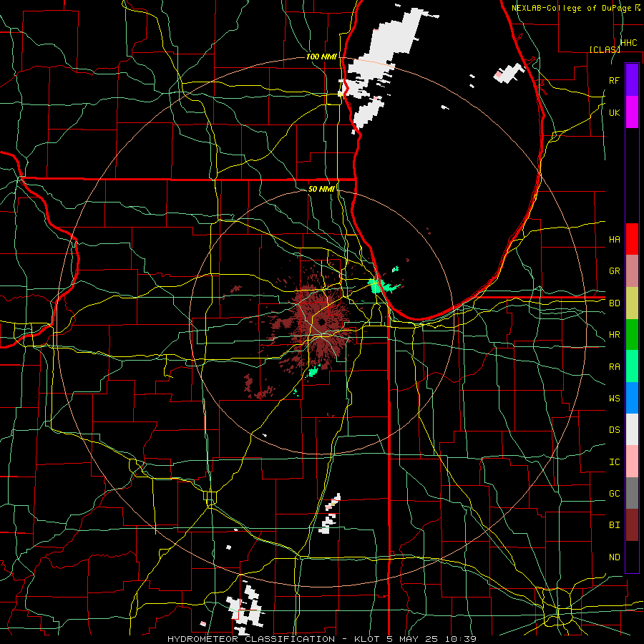Click the RA light green legend swatch
The width and height of the screenshot is (644, 644).
pyautogui.click(x=632, y=366)
